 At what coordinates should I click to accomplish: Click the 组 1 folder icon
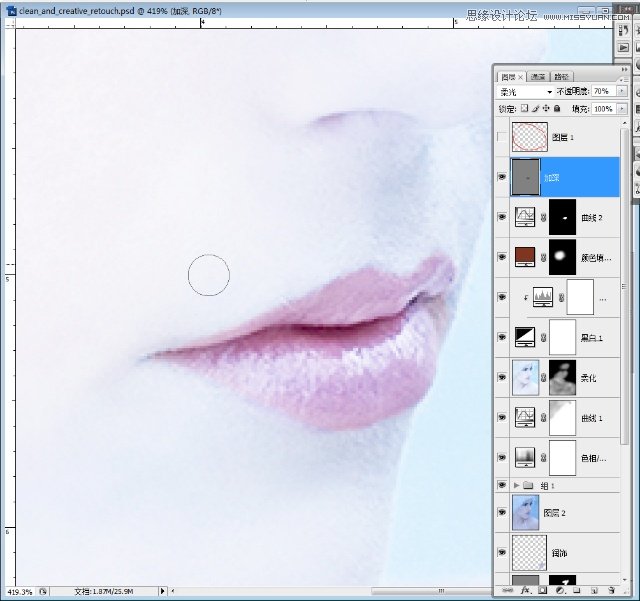pyautogui.click(x=528, y=485)
